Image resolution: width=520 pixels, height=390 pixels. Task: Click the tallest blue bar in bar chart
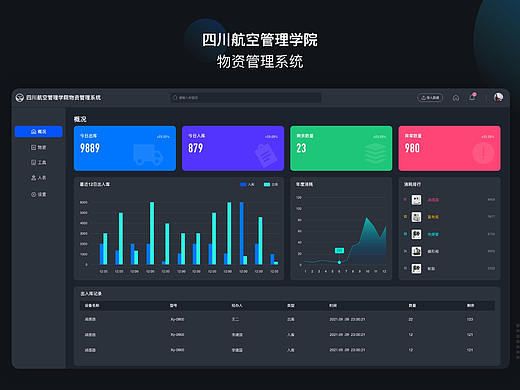tap(242, 233)
